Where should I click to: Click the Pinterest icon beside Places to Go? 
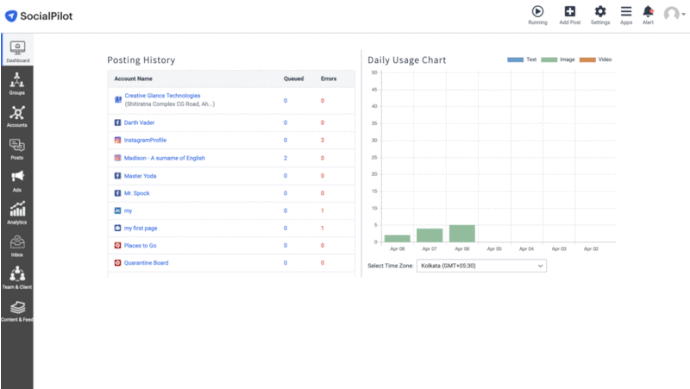[x=117, y=246]
